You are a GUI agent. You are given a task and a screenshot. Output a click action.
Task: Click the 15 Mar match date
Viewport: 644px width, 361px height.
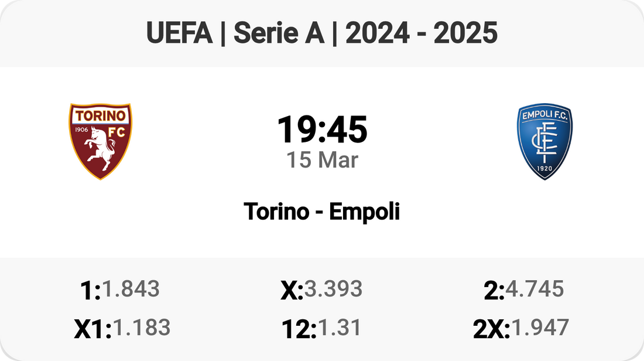pyautogui.click(x=322, y=160)
